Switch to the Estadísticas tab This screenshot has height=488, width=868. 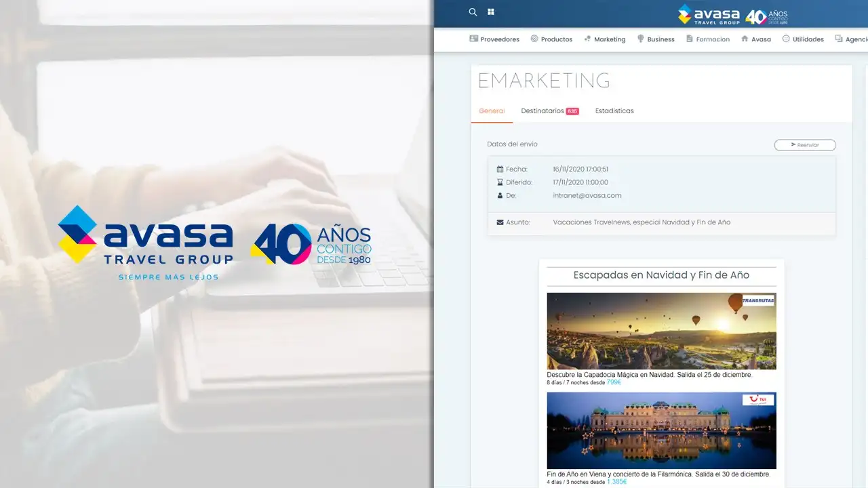(x=614, y=111)
